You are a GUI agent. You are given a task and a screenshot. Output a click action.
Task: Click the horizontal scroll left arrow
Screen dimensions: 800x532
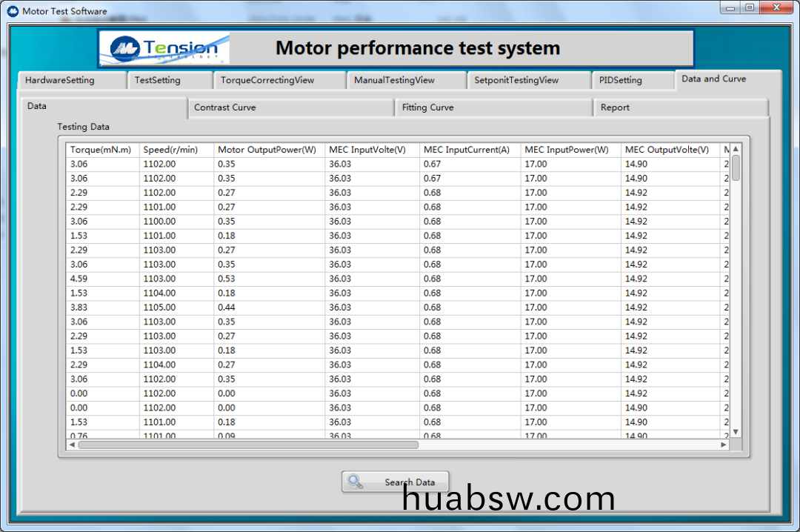pos(72,445)
